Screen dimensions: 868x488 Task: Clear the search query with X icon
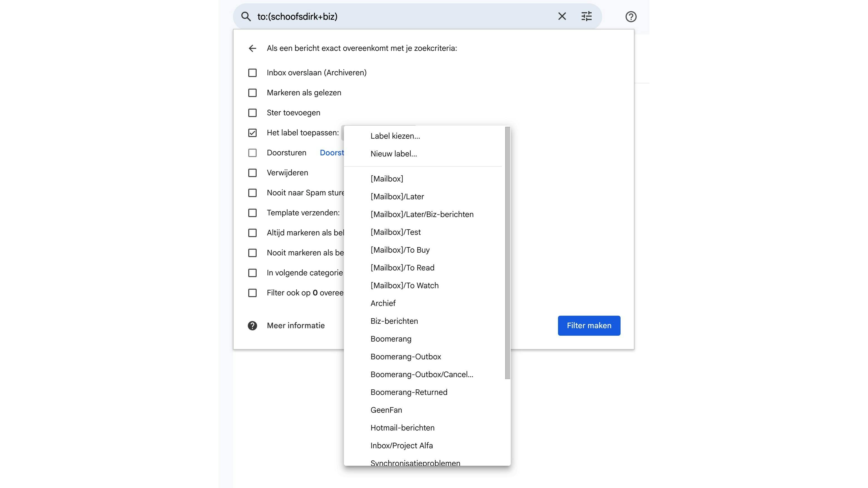pos(562,16)
